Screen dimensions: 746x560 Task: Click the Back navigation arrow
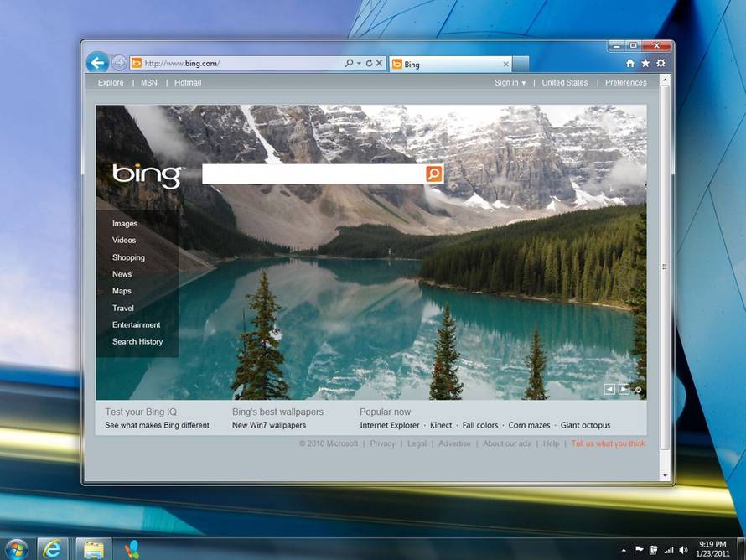[x=98, y=62]
